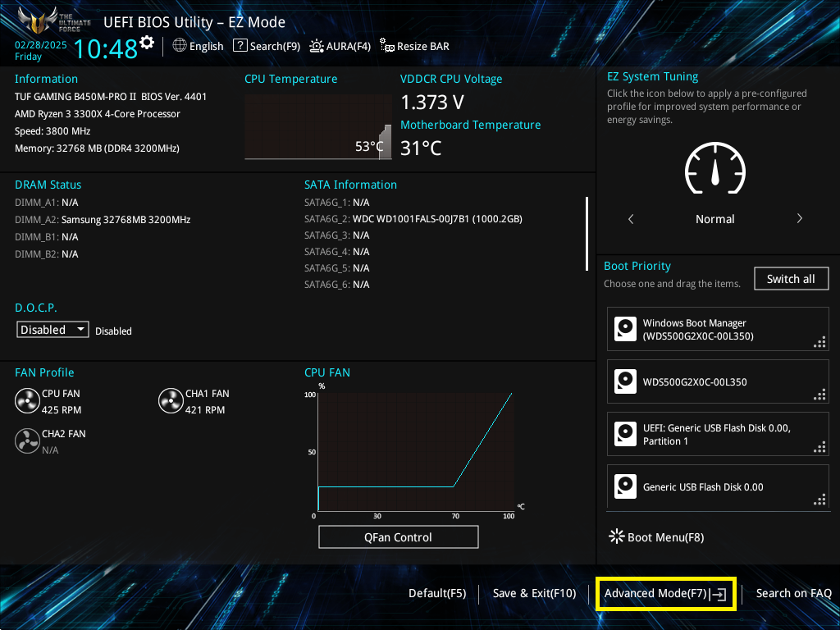Grab drag handle of Generic USB Flash Disk
Image resolution: width=840 pixels, height=630 pixels.
(819, 500)
